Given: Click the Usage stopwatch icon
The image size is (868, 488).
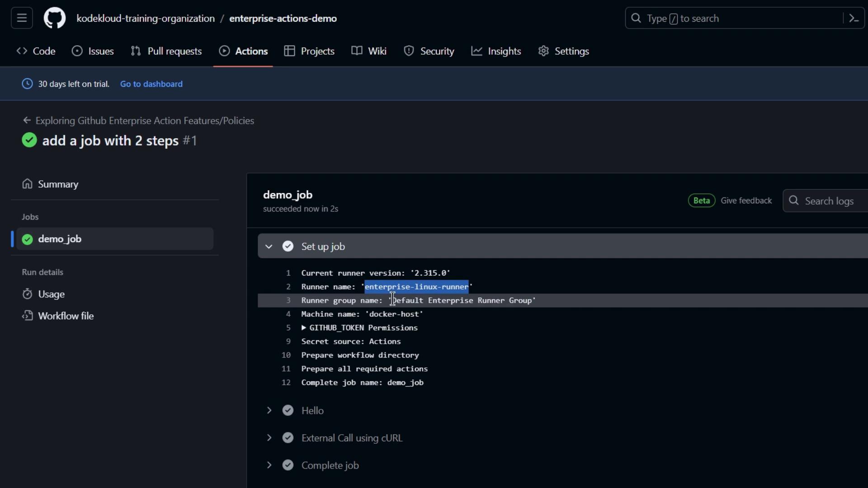Looking at the screenshot, I should coord(27,294).
